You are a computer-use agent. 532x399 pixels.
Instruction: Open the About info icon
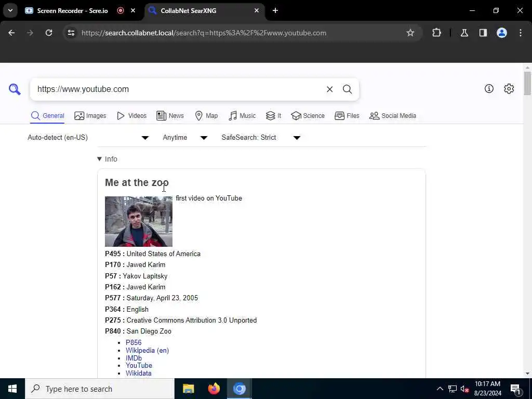pos(489,88)
